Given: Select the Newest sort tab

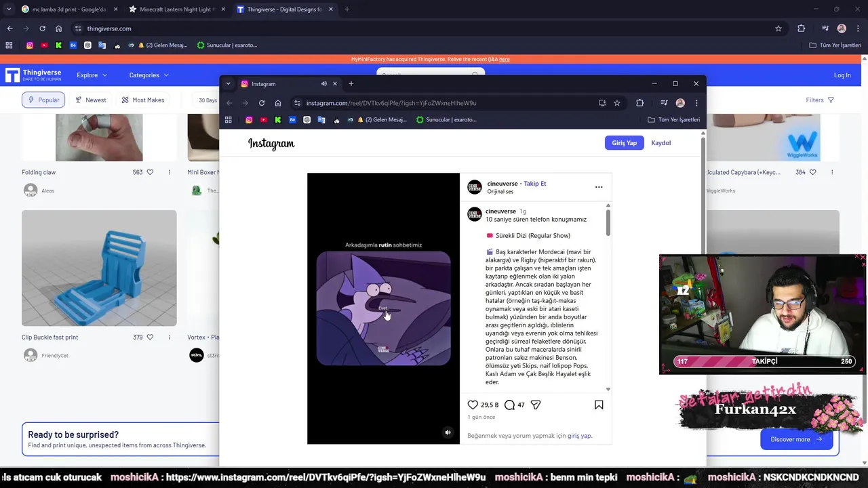Looking at the screenshot, I should (x=90, y=100).
